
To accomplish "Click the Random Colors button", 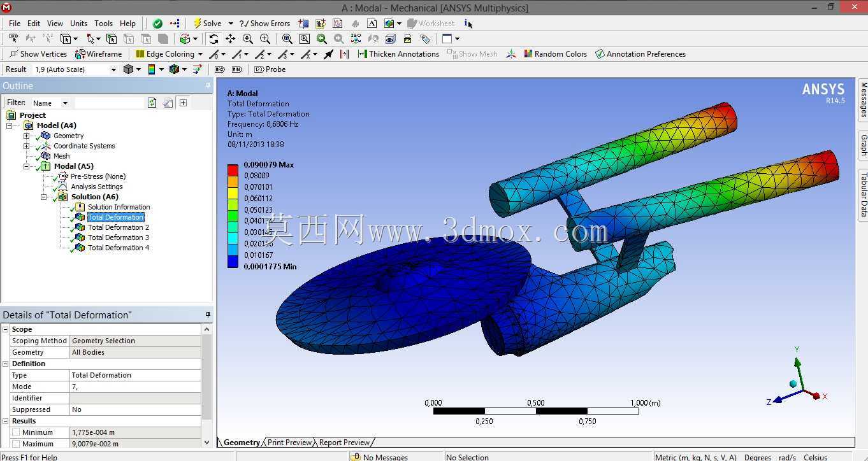I will (555, 54).
